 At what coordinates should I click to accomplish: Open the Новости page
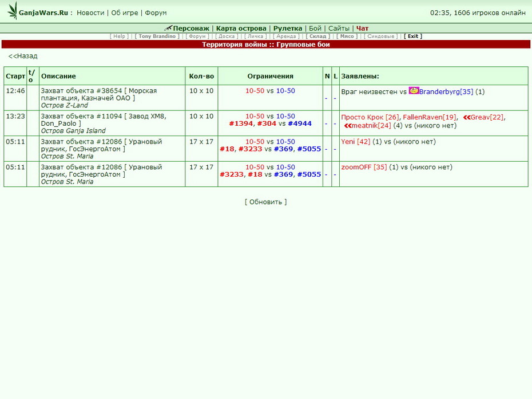(x=90, y=13)
